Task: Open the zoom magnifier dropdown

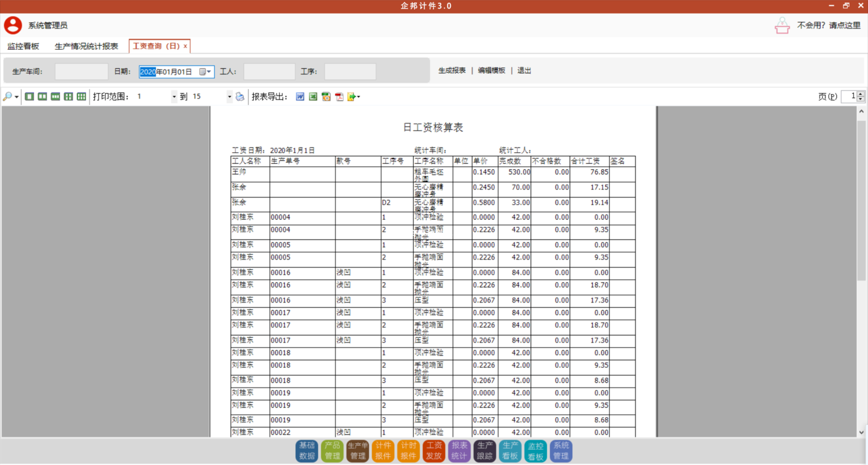Action: tap(16, 97)
